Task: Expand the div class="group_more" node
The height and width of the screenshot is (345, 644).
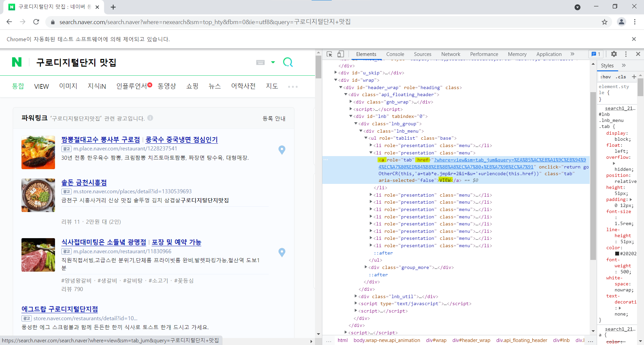Action: coord(366,267)
